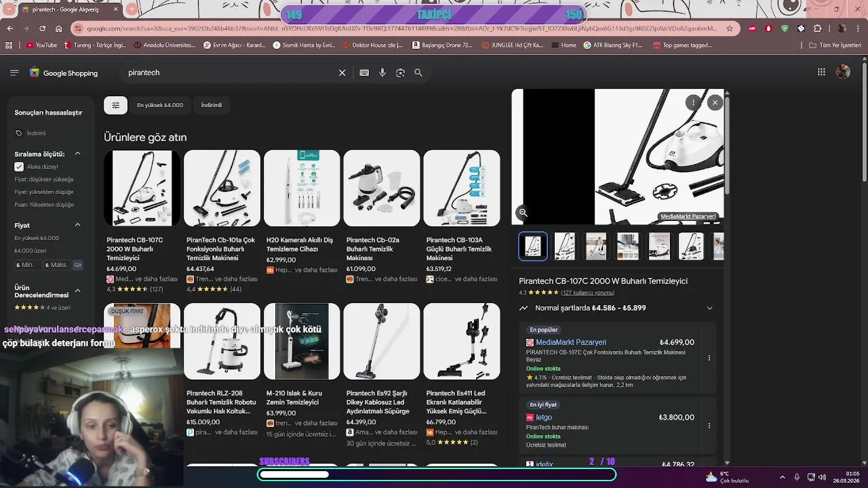Sort by Fiyat: yüksekten düşüğe
Image resolution: width=868 pixels, height=488 pixels.
[x=44, y=192]
